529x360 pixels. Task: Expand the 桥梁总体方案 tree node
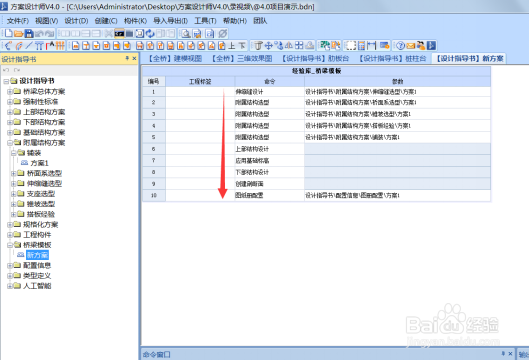coord(10,91)
